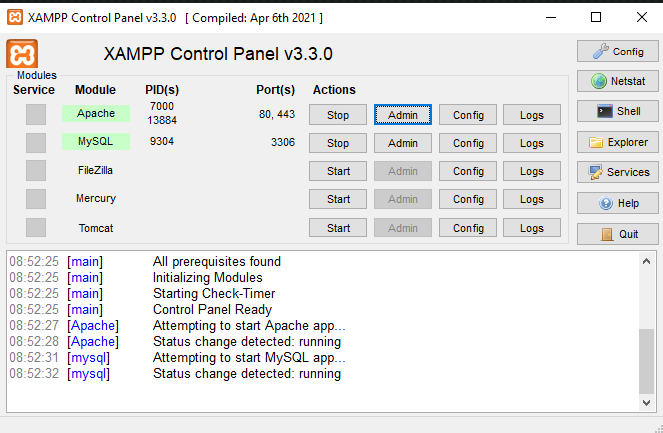The width and height of the screenshot is (663, 433).
Task: Open Config using the wrench icon
Action: 618,52
